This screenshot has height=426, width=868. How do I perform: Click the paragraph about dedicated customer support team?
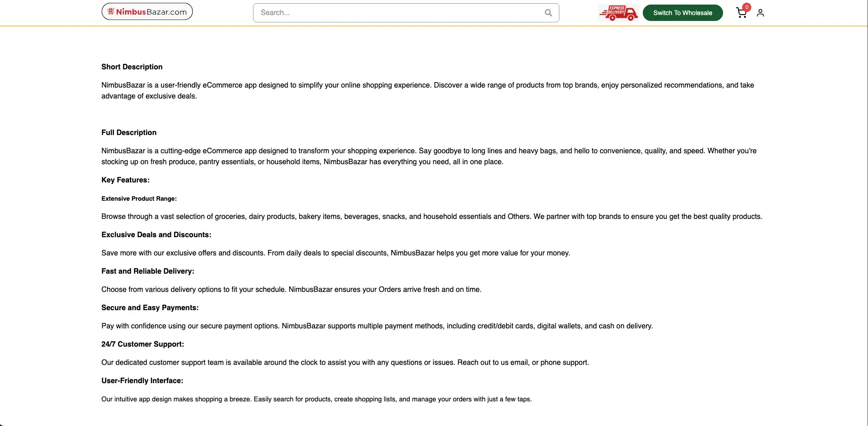(x=345, y=362)
